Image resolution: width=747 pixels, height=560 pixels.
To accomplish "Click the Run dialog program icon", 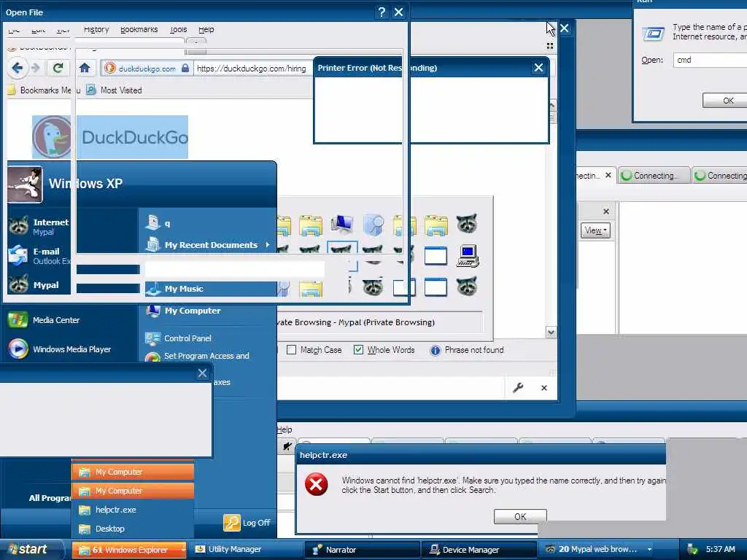I will pyautogui.click(x=653, y=34).
